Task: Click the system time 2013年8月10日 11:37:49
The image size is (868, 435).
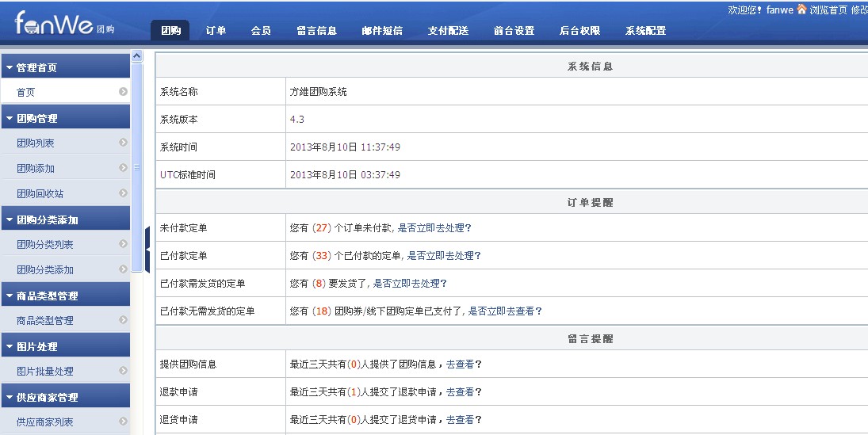Action: click(x=345, y=147)
